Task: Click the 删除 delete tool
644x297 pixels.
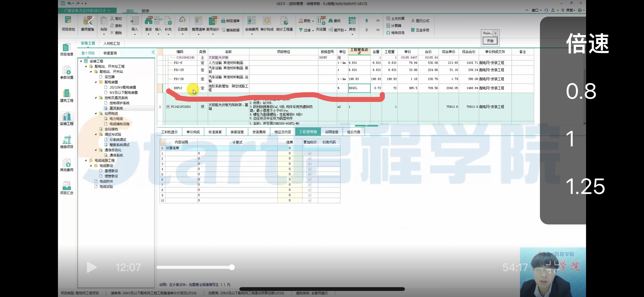Action: tap(116, 33)
